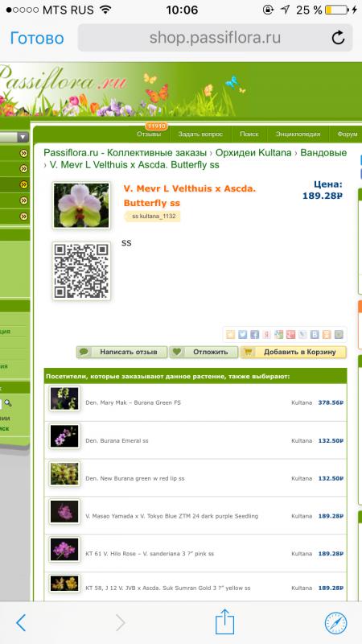This screenshot has width=362, height=644.
Task: Open the share sheet icon
Action: pyautogui.click(x=225, y=621)
